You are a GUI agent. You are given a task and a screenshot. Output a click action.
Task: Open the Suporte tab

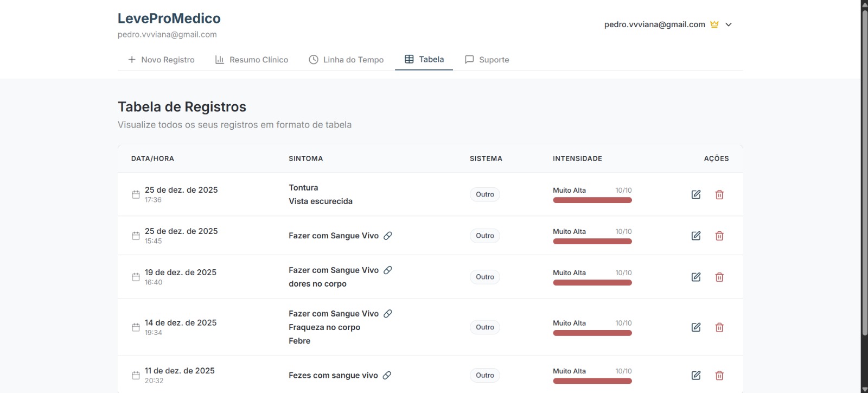[x=487, y=60]
